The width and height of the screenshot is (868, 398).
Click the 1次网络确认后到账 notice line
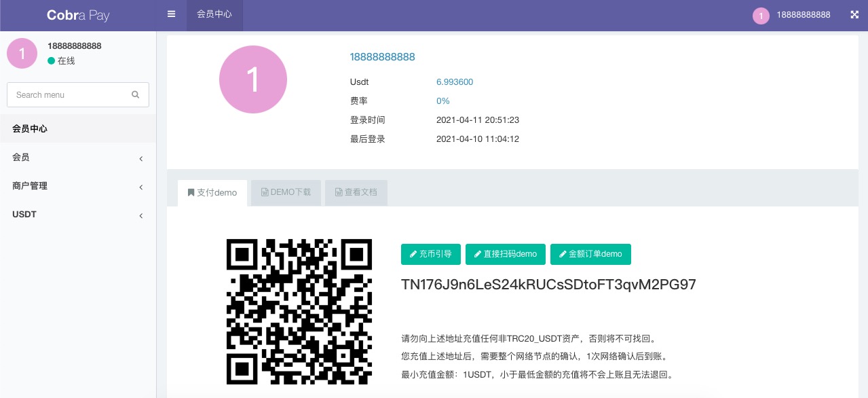(535, 357)
